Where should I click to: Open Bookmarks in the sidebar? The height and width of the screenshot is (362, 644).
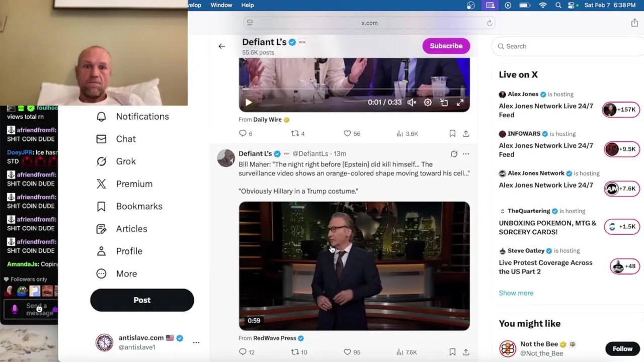click(129, 207)
